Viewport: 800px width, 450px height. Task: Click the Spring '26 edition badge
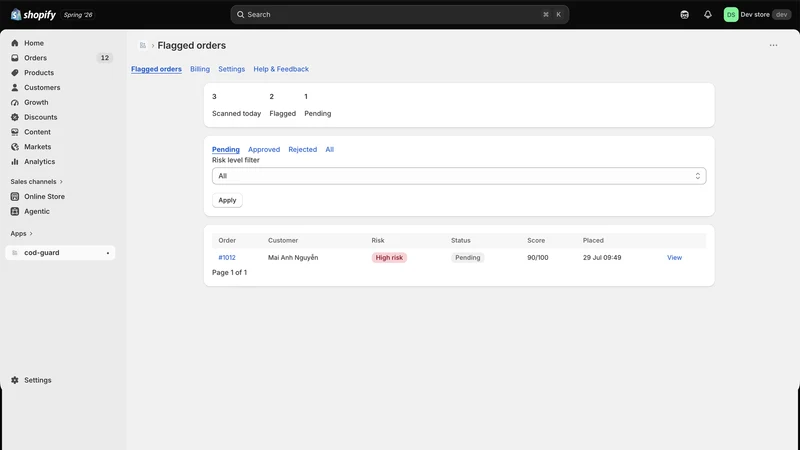point(78,15)
